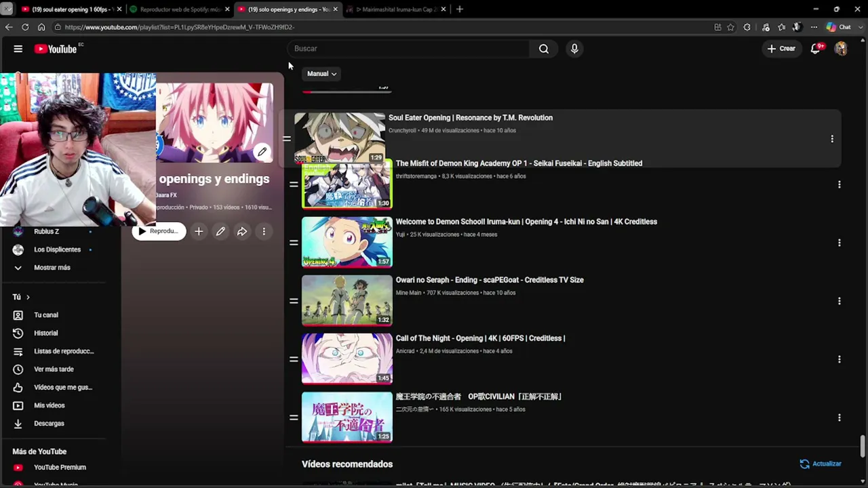Go to the YouTube home logo
Screen dimensions: 868x488
[x=55, y=49]
